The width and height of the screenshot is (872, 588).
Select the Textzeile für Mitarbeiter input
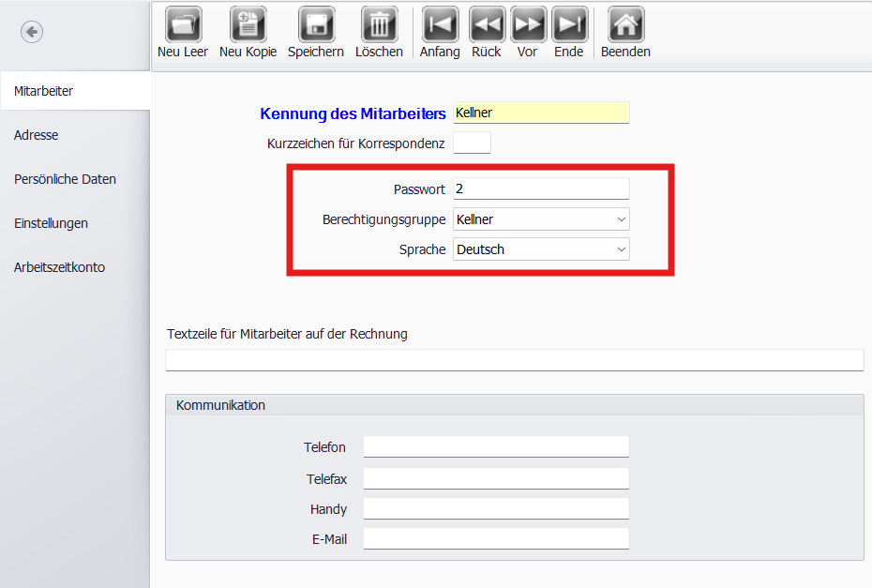pyautogui.click(x=515, y=360)
